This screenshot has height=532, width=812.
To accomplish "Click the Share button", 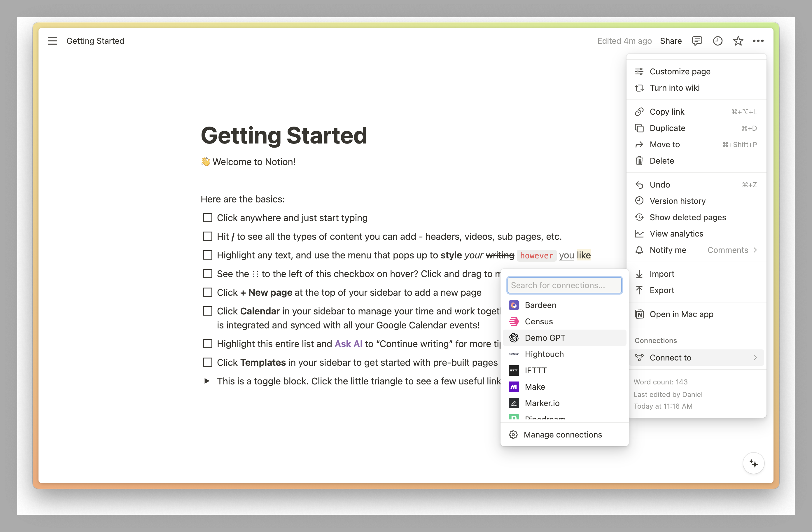I will 671,41.
